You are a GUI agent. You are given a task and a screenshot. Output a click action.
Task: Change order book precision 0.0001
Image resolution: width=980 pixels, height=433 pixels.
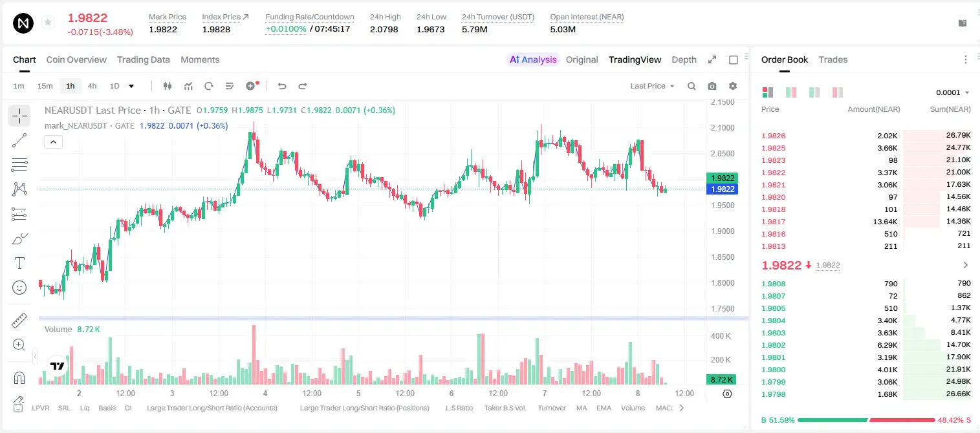click(x=953, y=92)
